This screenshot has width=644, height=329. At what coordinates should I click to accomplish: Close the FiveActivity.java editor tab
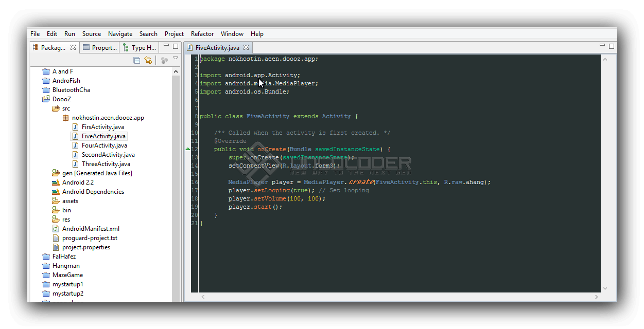[246, 47]
